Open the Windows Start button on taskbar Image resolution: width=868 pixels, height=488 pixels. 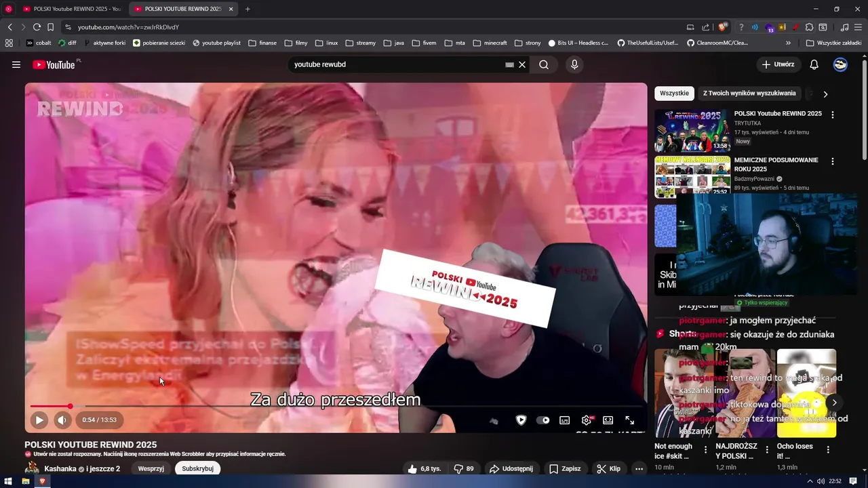point(8,481)
